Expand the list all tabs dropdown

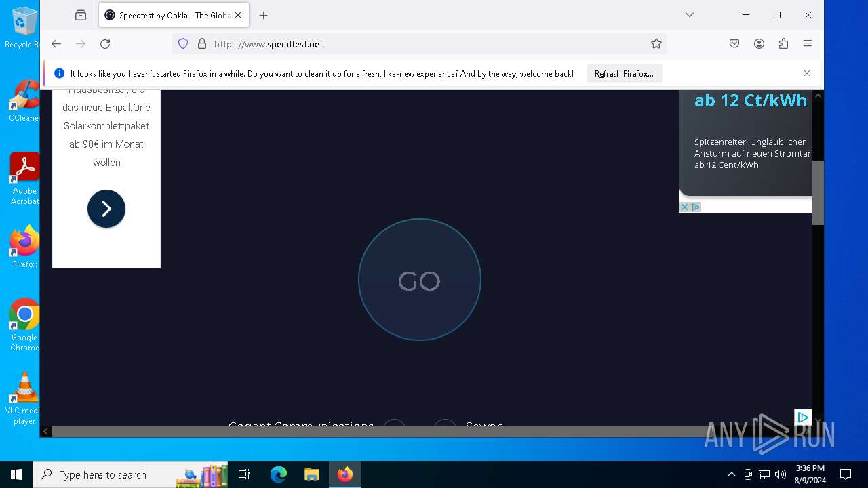point(690,15)
